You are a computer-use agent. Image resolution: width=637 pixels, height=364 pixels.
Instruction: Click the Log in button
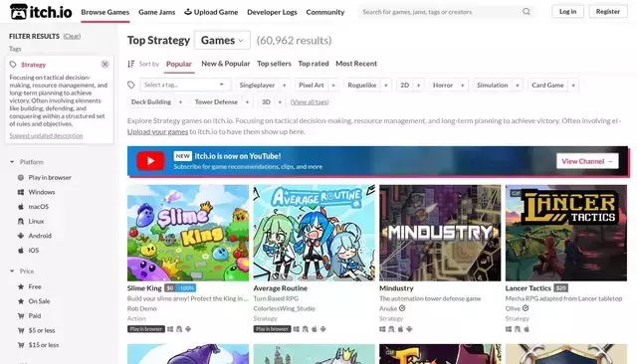568,11
